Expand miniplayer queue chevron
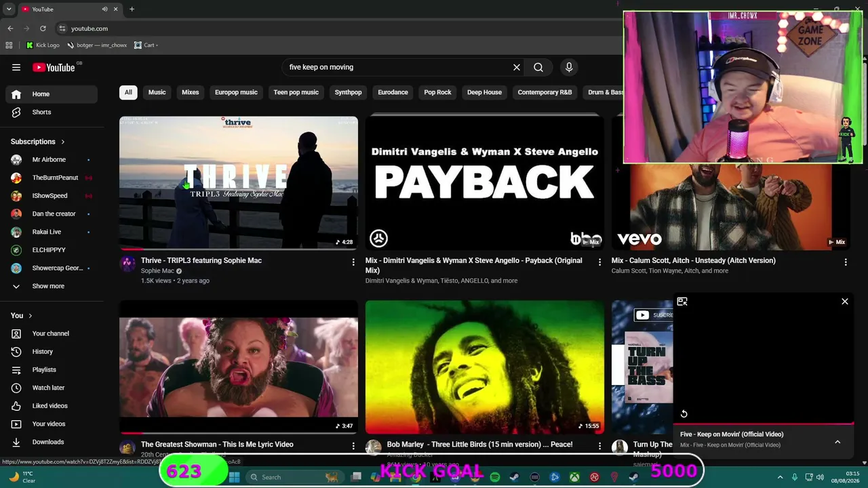 [837, 442]
